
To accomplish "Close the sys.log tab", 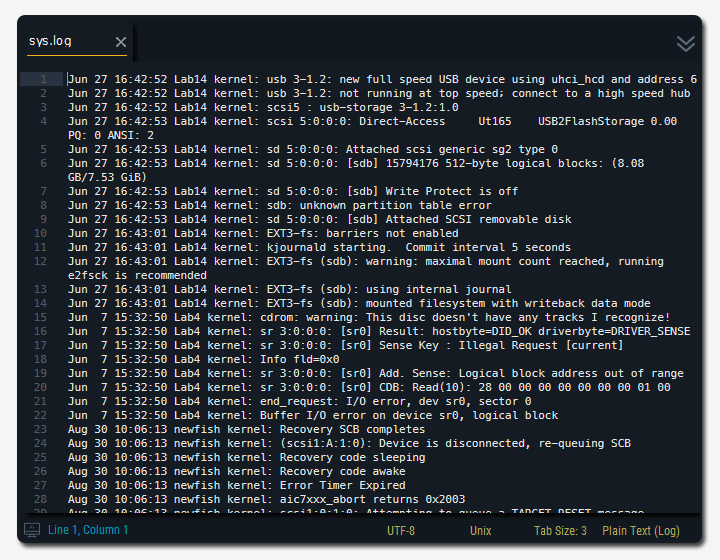I will tap(121, 42).
